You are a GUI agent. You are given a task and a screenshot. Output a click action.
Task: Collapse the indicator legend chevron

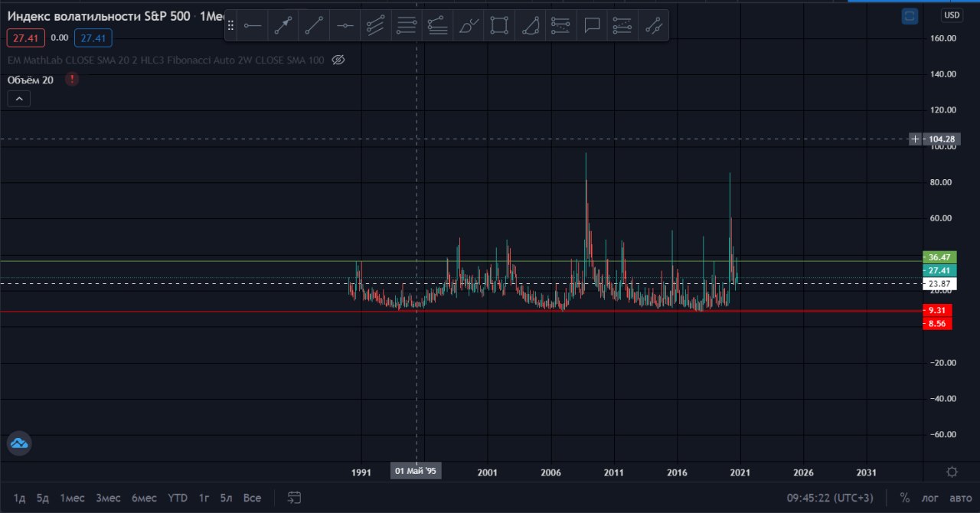(19, 98)
